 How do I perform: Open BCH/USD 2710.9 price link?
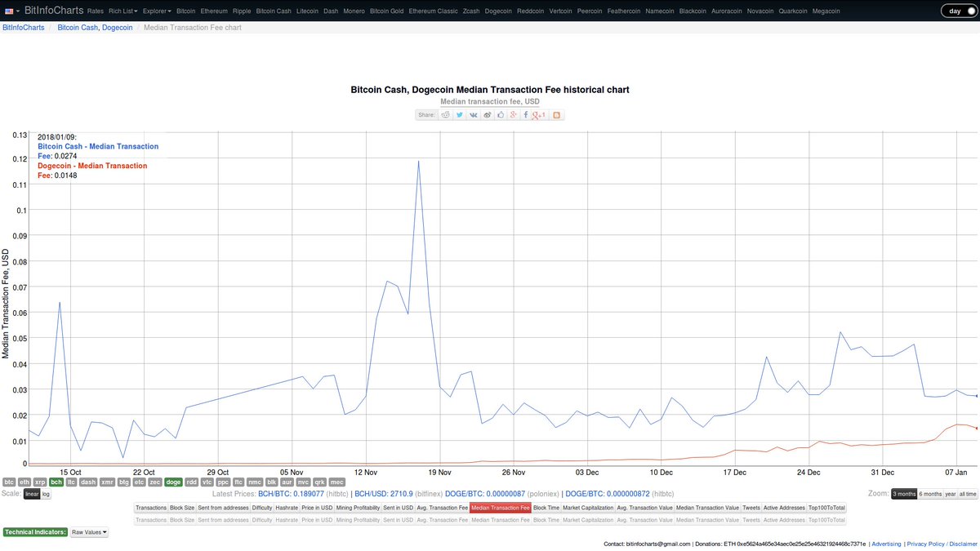[384, 494]
